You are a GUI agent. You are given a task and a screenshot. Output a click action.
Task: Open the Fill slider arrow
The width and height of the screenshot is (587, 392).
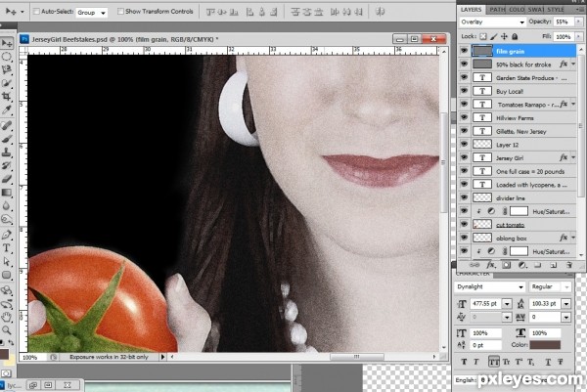(x=579, y=36)
